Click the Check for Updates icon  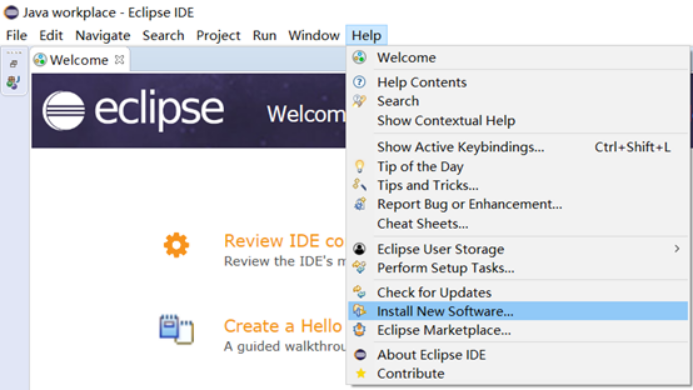(359, 292)
